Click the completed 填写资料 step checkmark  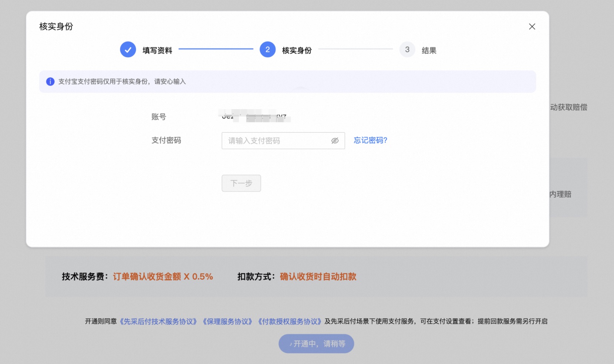pos(128,50)
